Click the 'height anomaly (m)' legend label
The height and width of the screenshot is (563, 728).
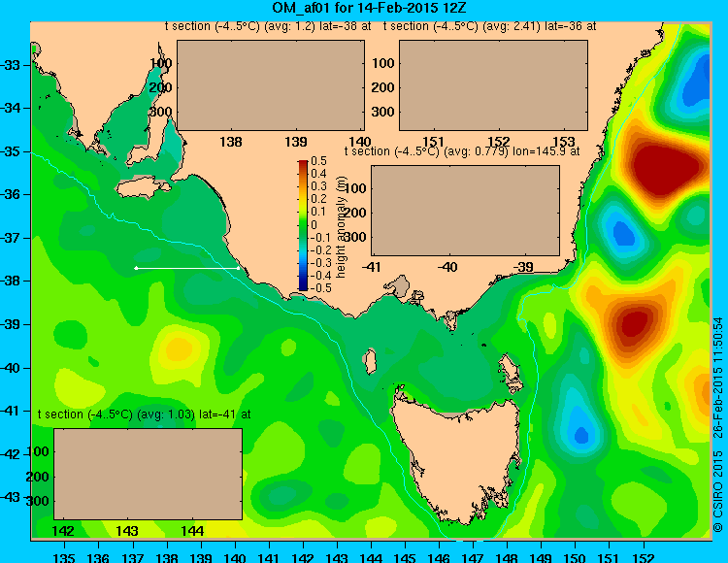[341, 227]
